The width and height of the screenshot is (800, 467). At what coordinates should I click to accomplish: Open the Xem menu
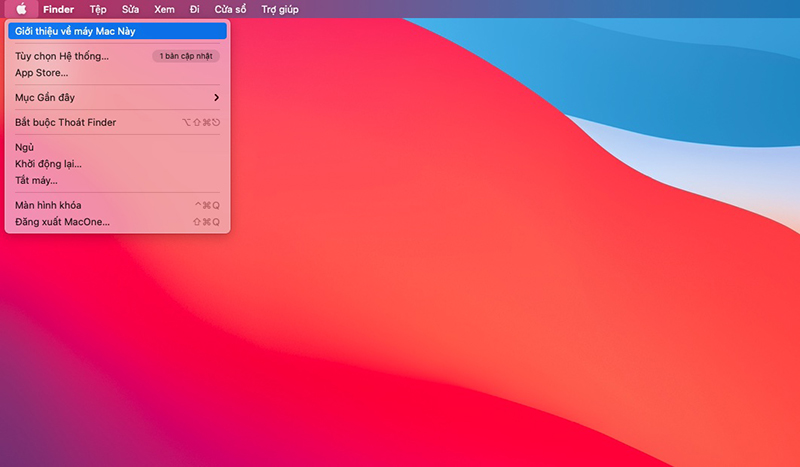point(164,9)
